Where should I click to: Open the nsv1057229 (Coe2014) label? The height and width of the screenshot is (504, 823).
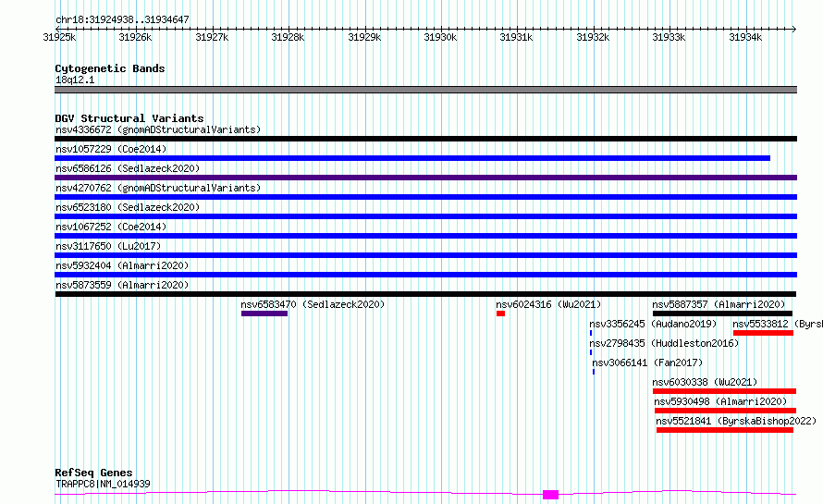111,149
